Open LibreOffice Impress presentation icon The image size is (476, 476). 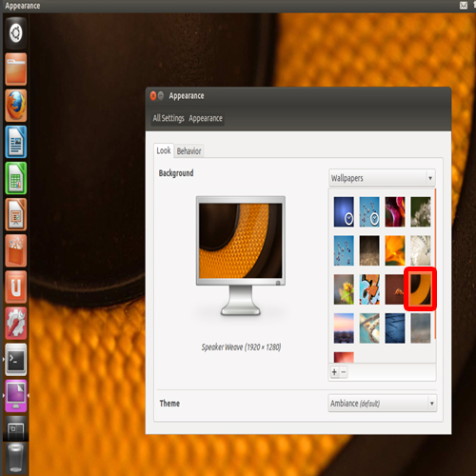pyautogui.click(x=15, y=214)
